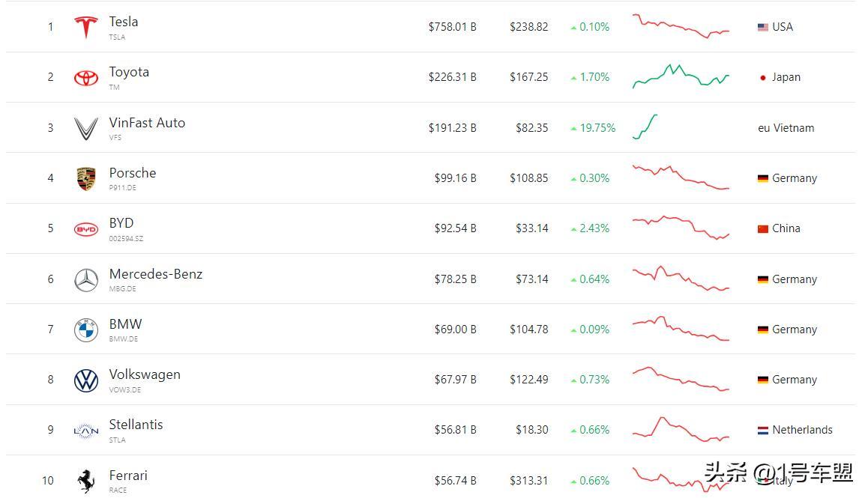
Task: Open the VinFast Auto company page
Action: click(147, 123)
